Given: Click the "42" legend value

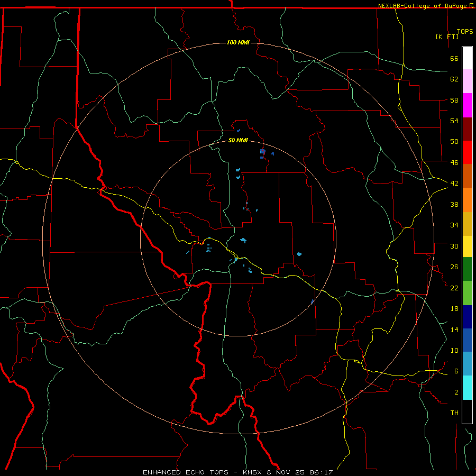Looking at the screenshot, I should [454, 184].
